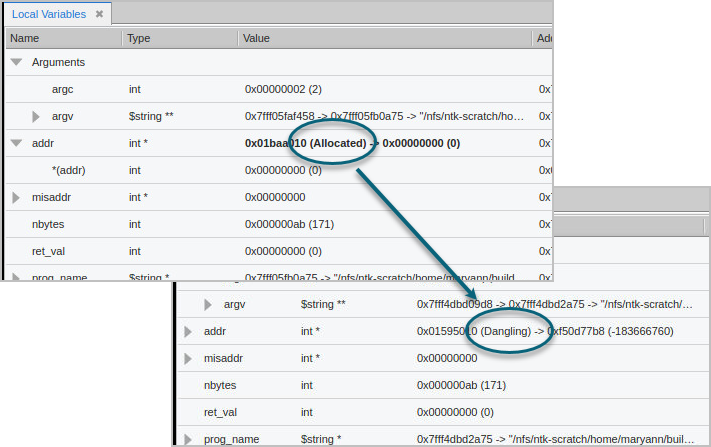Image resolution: width=711 pixels, height=447 pixels.
Task: Click the Type column header
Action: [x=138, y=38]
